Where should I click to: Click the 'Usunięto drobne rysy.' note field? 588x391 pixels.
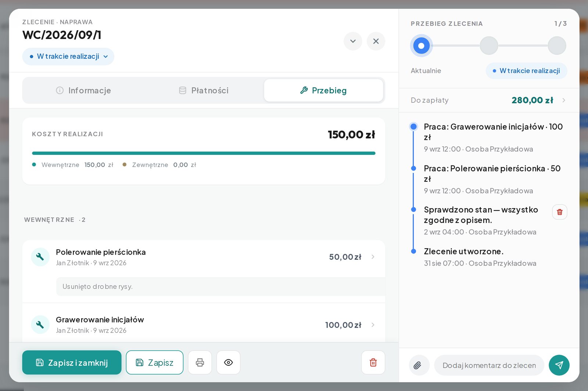(220, 287)
